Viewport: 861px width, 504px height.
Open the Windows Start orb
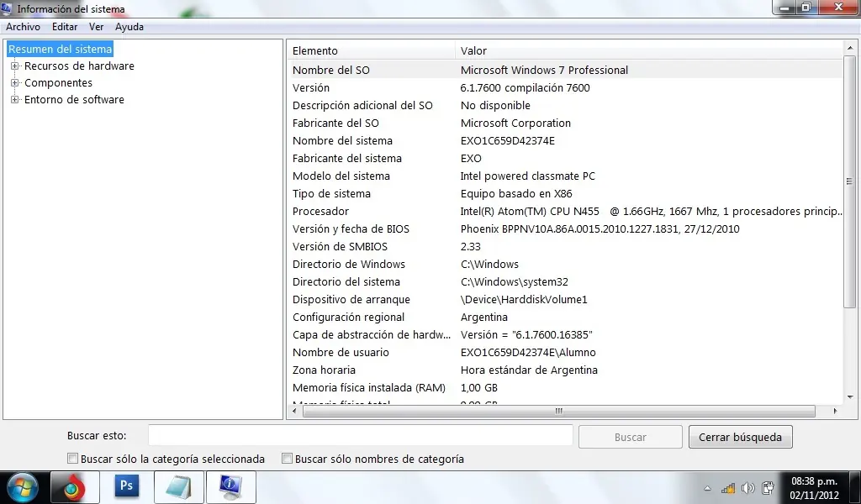coord(23,487)
